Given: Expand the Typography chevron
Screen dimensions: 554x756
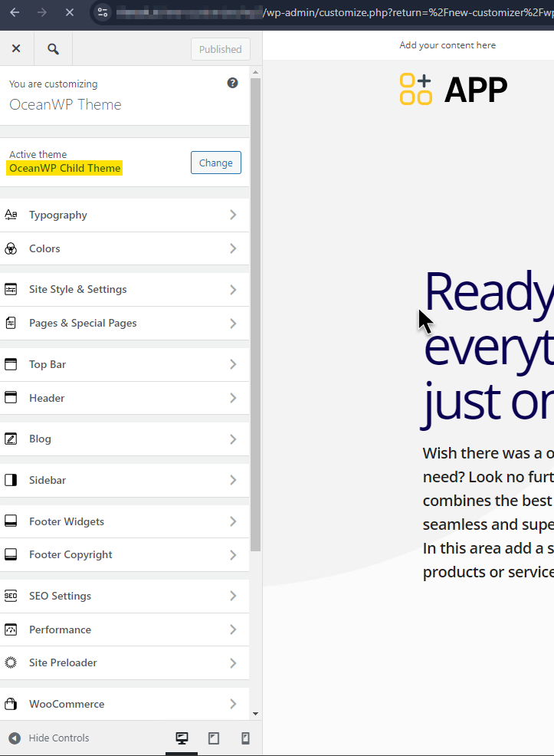Looking at the screenshot, I should tap(233, 215).
